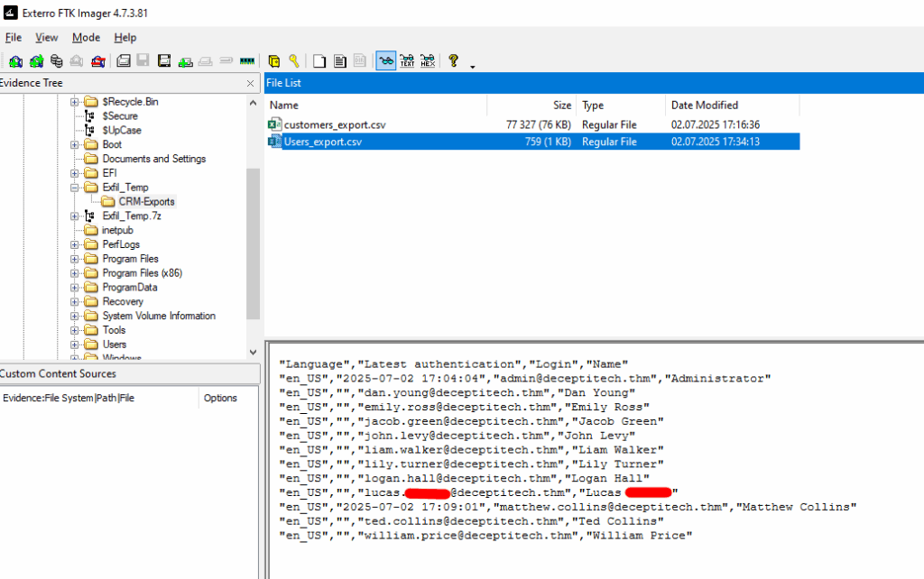This screenshot has width=924, height=579.
Task: Expand the ProgramData folder node
Action: [75, 288]
